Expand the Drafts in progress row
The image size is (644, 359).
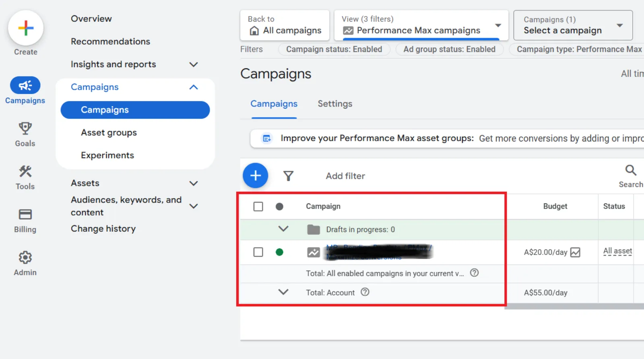click(283, 229)
